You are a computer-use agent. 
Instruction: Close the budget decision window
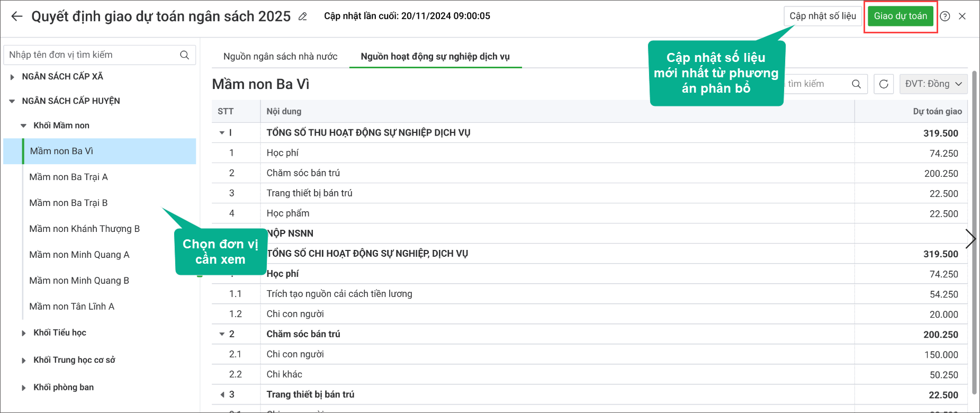(963, 16)
